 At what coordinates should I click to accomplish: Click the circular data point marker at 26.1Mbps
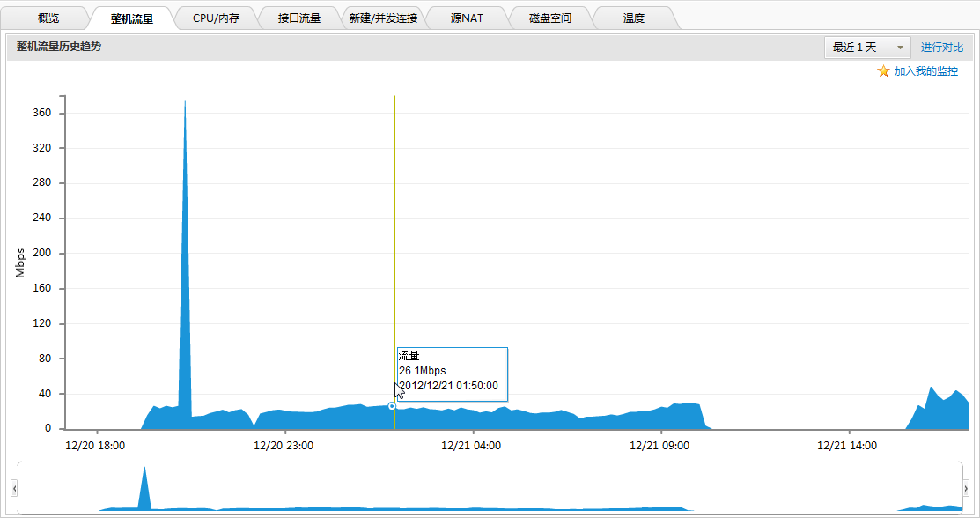(392, 406)
